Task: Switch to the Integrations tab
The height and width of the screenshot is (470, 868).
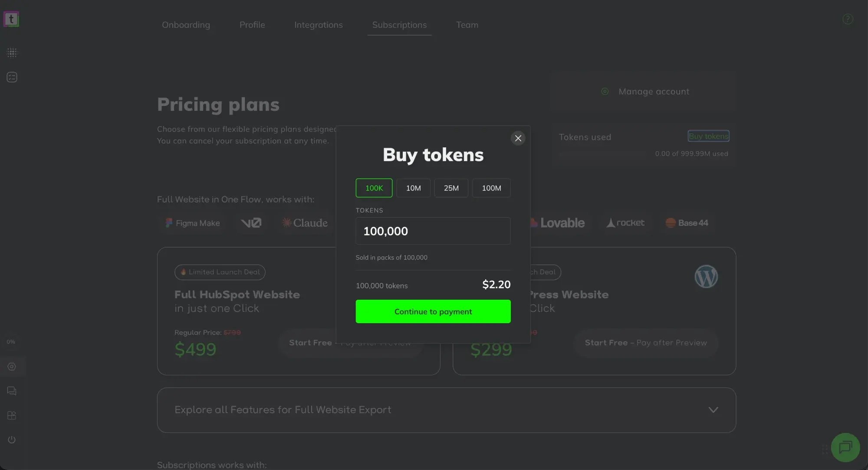Action: tap(319, 25)
